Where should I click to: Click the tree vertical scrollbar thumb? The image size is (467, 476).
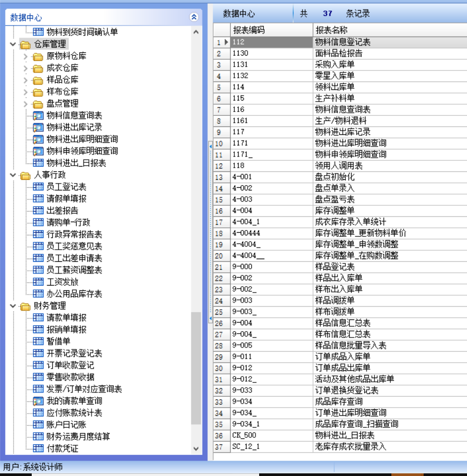[196, 368]
